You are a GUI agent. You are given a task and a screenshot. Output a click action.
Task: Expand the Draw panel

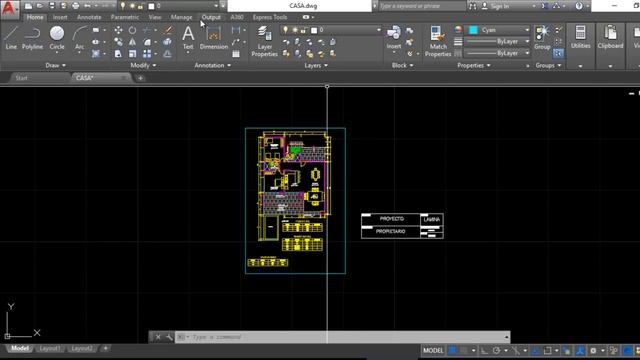click(x=56, y=65)
